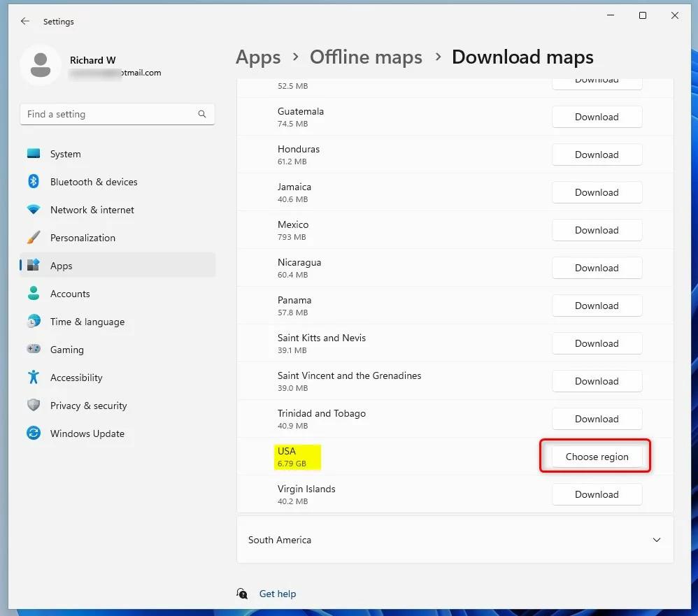Open the Get help link
The width and height of the screenshot is (698, 616).
278,594
